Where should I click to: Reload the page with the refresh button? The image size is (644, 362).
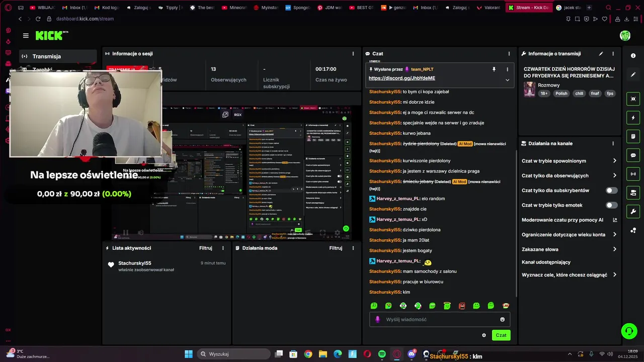point(38,19)
